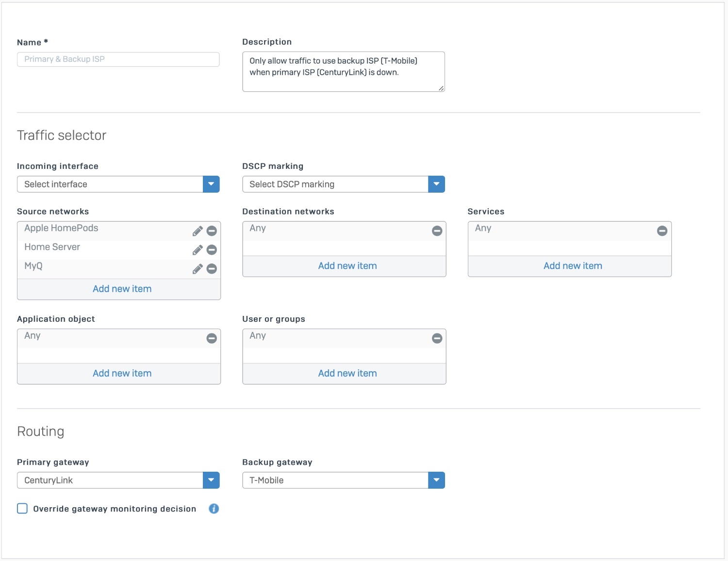Click the Routing section heading

click(41, 431)
